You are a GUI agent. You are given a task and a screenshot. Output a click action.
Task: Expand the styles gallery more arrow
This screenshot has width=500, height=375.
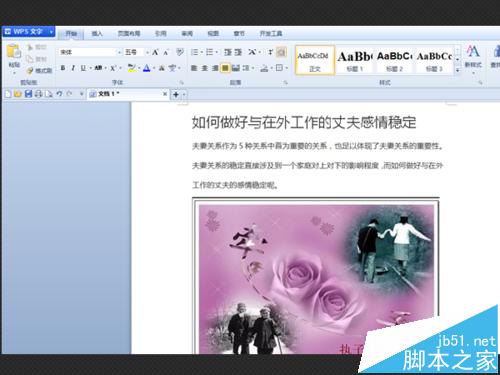click(458, 70)
